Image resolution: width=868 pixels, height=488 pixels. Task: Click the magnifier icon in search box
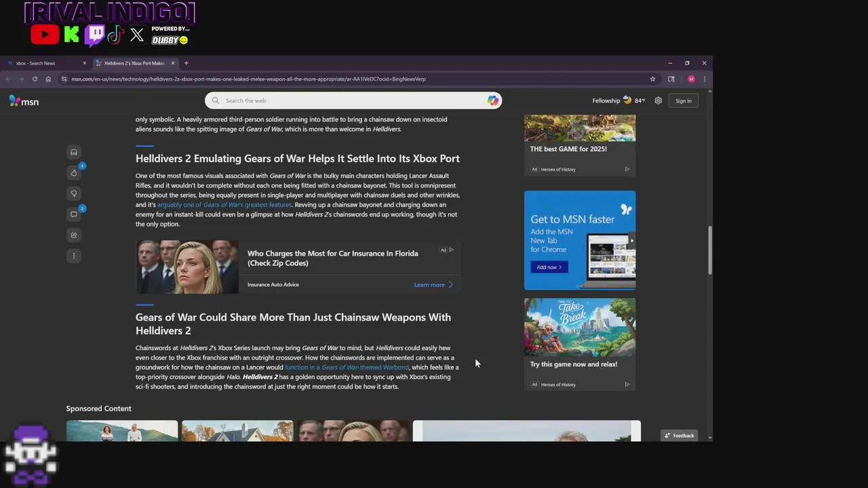point(216,100)
